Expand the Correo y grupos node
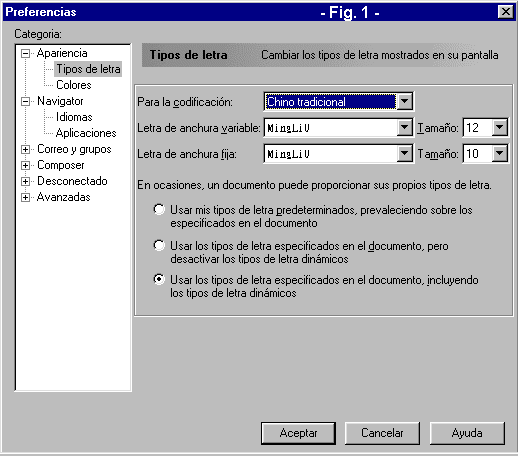 25,149
